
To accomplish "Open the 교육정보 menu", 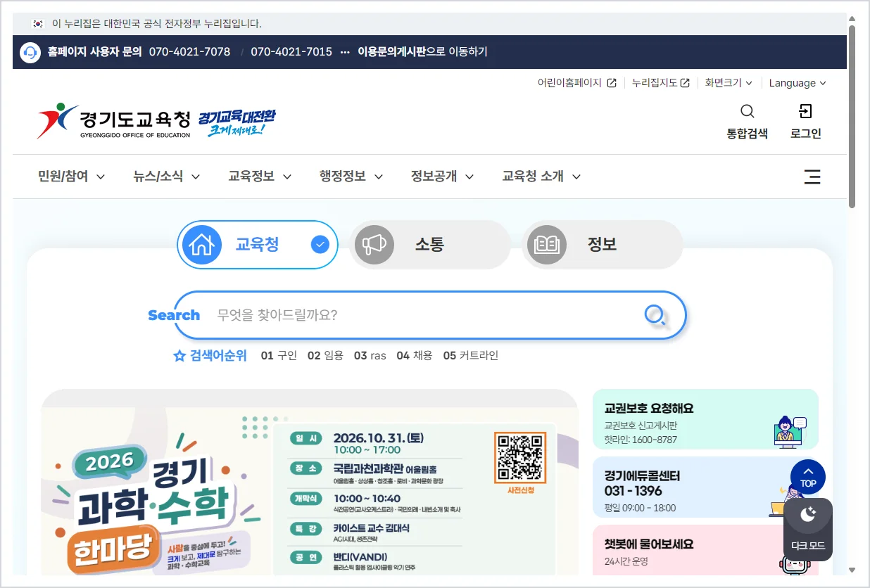I will click(260, 177).
